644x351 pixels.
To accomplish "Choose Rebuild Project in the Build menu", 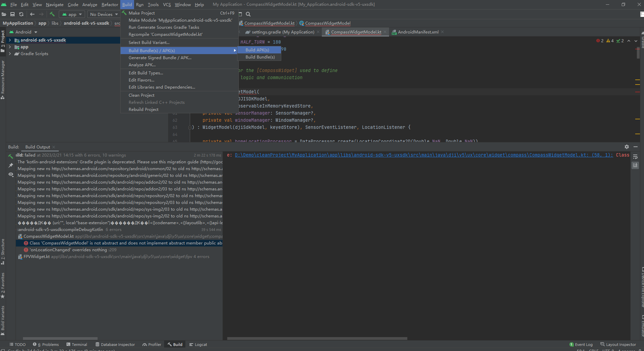I will [144, 109].
